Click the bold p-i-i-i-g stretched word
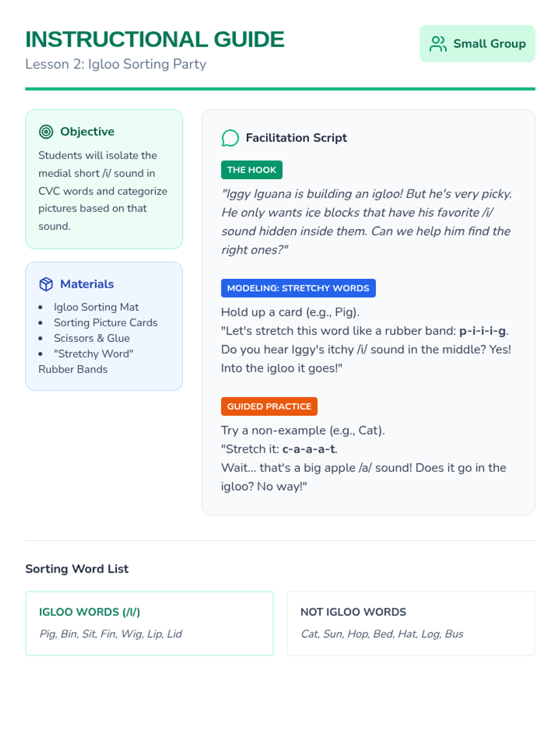 pyautogui.click(x=482, y=331)
